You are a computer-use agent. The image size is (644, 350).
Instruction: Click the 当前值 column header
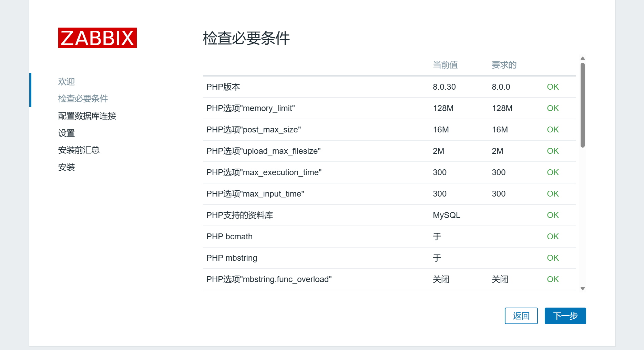tap(445, 65)
